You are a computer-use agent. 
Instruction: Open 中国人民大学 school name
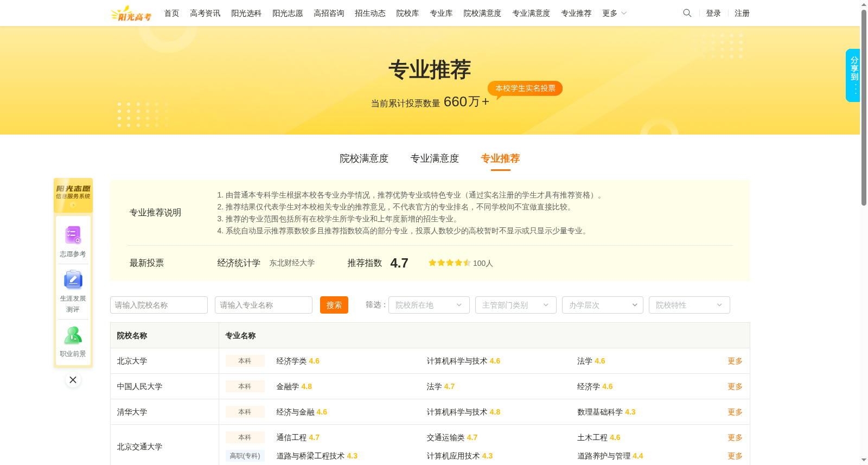tap(139, 386)
